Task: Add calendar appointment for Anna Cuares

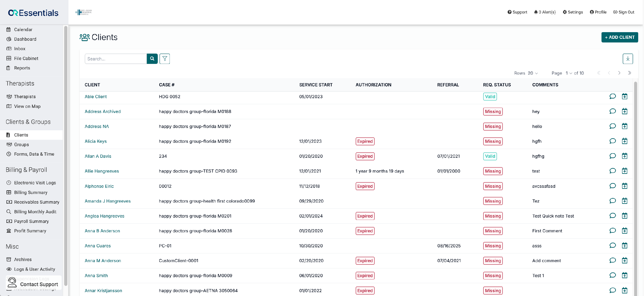Action: 624,246
